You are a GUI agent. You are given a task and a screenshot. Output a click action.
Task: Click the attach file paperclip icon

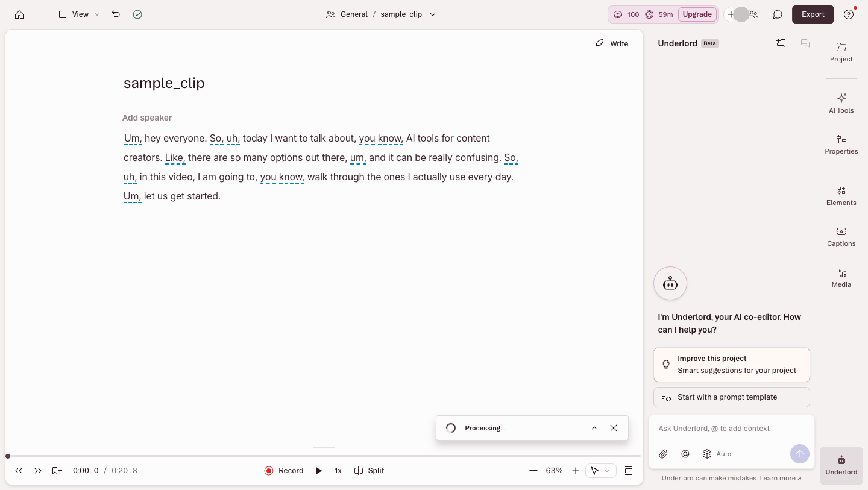(x=663, y=454)
